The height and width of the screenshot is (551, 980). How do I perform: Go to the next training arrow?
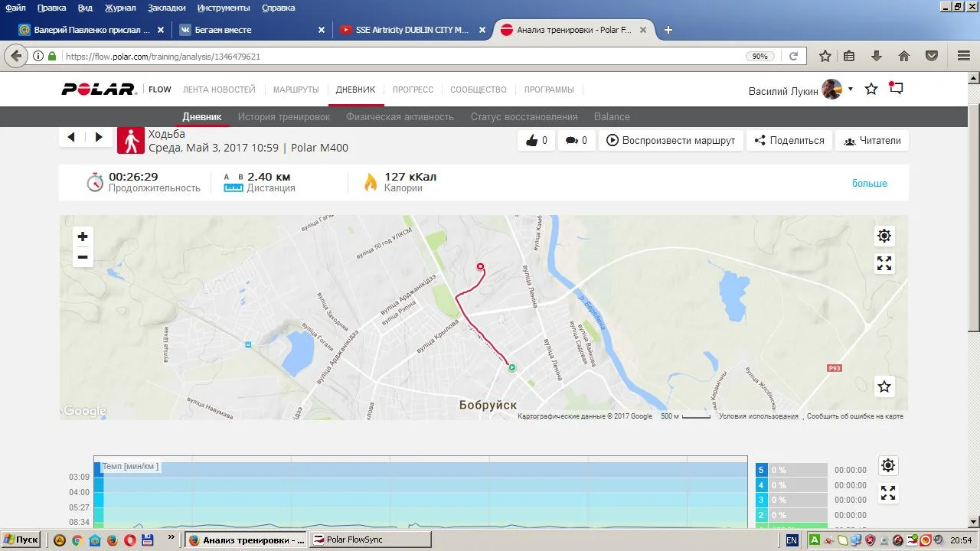coord(99,137)
